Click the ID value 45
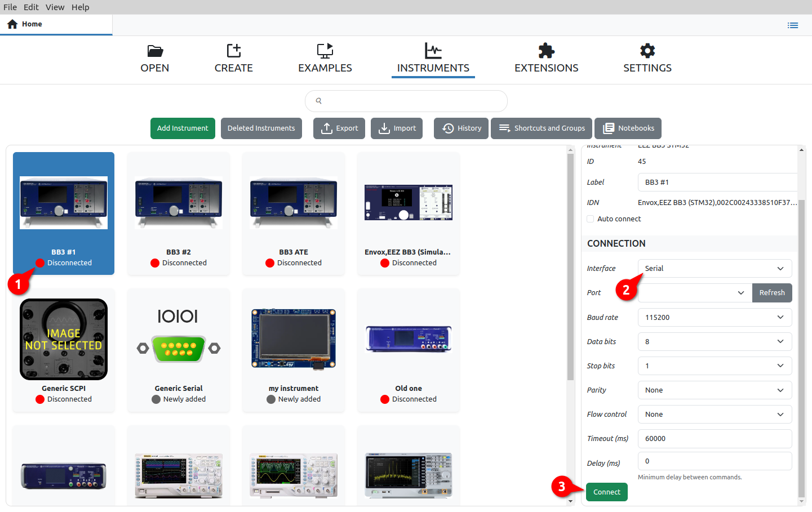Screen dimensions: 812x512 pos(642,162)
